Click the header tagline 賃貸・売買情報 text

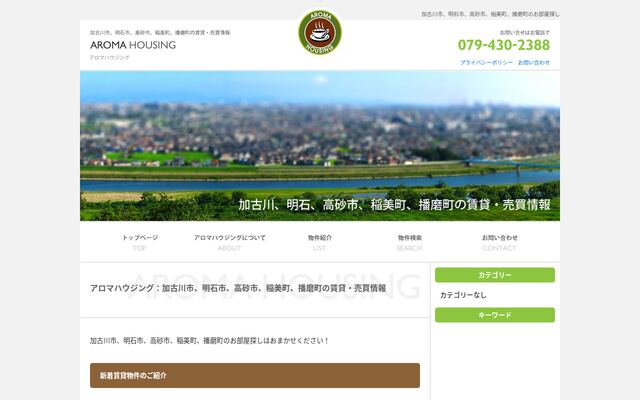pos(160,32)
